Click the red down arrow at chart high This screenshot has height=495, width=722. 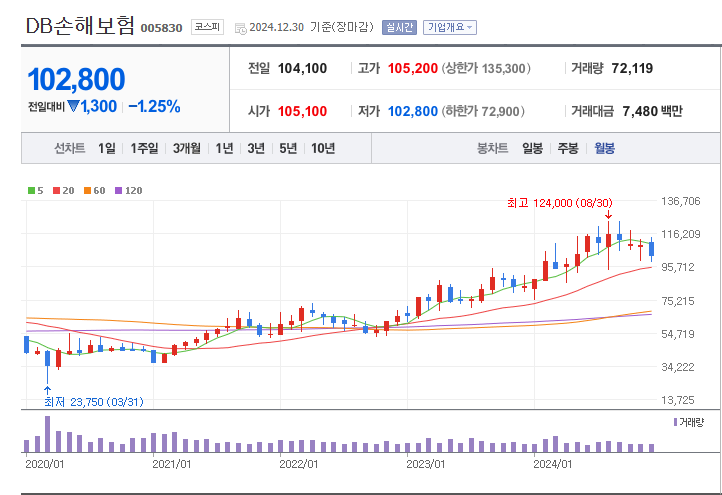pos(609,215)
